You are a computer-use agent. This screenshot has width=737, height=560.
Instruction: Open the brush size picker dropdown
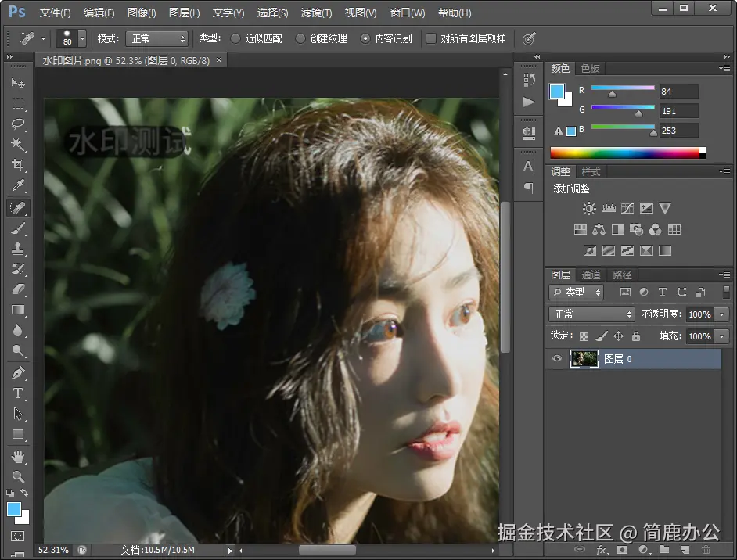[81, 38]
